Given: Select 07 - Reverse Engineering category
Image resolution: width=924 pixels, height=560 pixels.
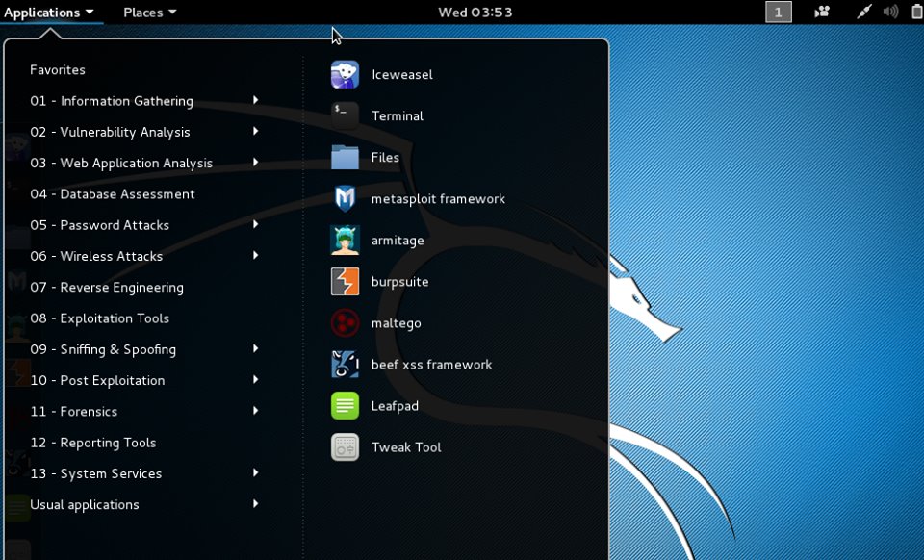Looking at the screenshot, I should point(107,288).
